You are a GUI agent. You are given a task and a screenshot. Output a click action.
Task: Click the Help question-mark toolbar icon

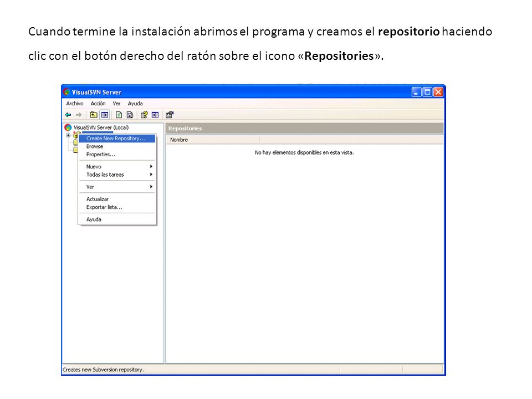(144, 115)
